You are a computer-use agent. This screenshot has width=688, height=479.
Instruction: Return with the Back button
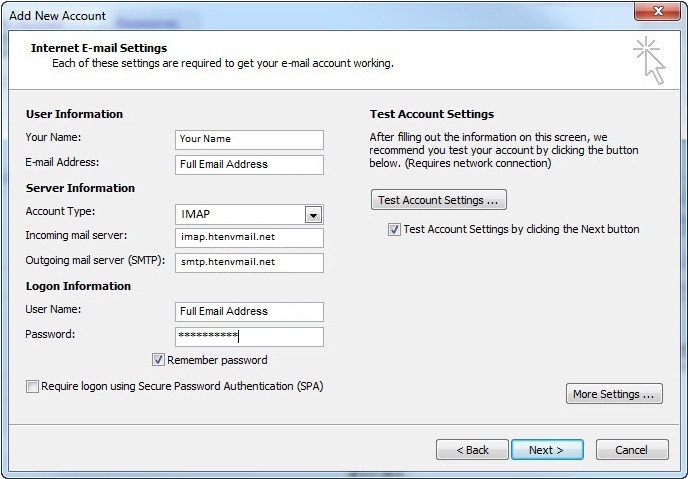pos(472,450)
